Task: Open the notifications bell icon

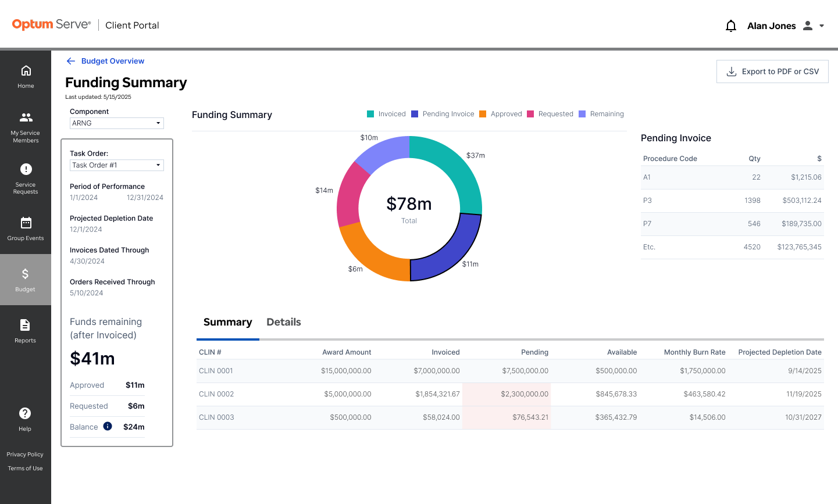Action: click(x=731, y=26)
